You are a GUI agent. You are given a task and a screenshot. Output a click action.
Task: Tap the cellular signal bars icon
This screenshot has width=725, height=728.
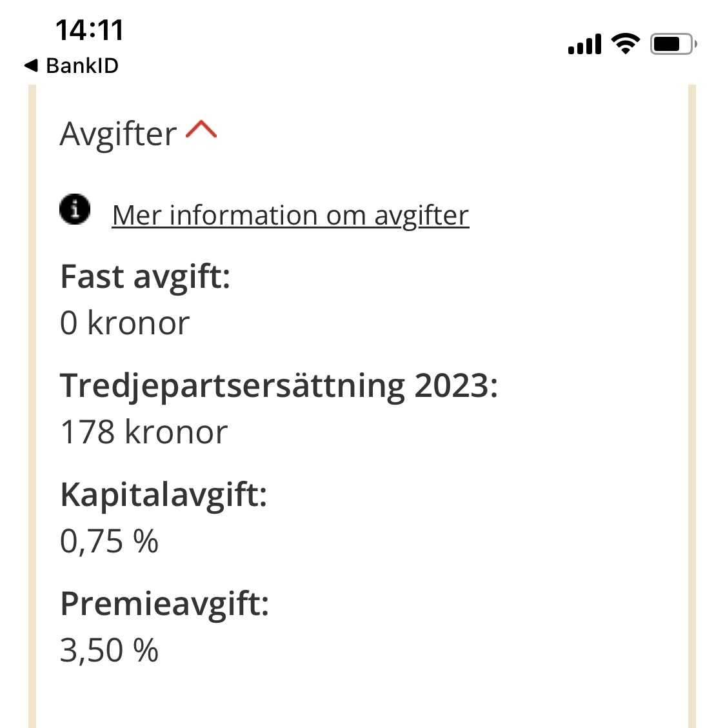coord(584,45)
